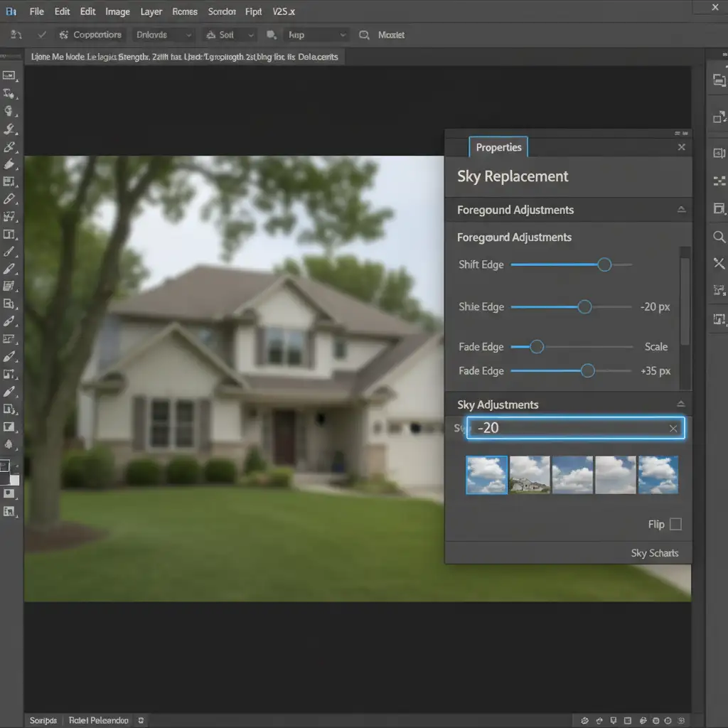Click the foreground color swatch in toolbar
This screenshot has height=728, width=728.
pos(5,467)
